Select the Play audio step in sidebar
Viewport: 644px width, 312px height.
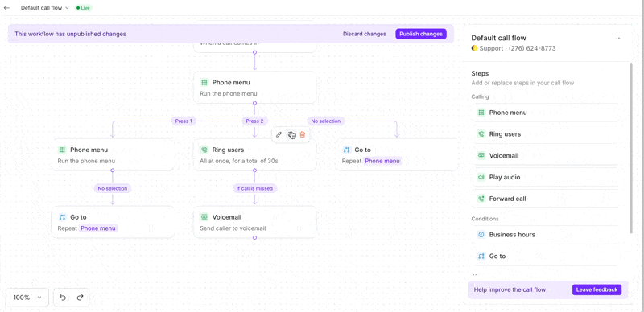[x=545, y=178]
